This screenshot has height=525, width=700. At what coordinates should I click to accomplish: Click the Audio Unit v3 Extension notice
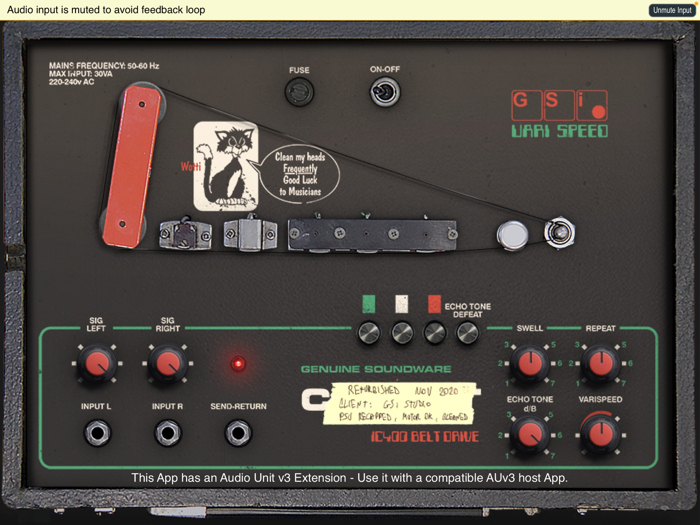(x=350, y=478)
